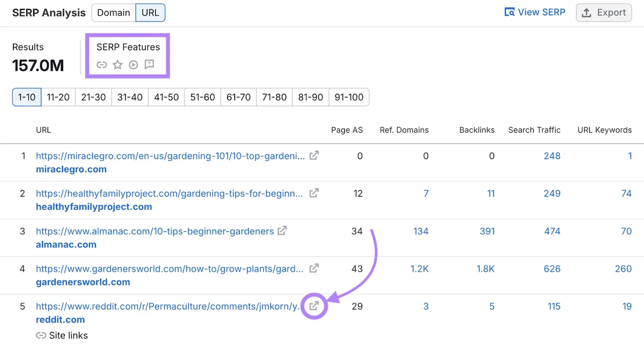
Task: Click the Export button
Action: pos(605,12)
